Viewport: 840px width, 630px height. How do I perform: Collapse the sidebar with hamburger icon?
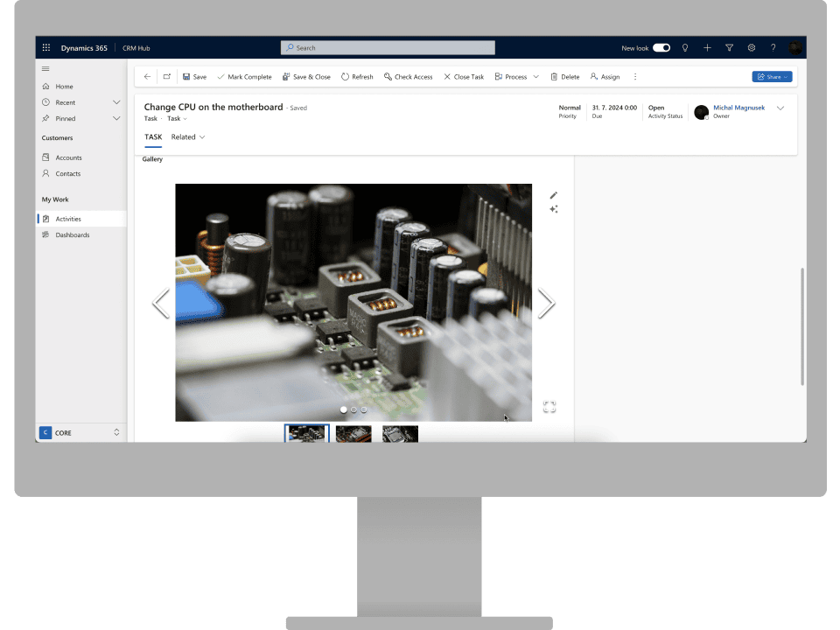pos(45,68)
